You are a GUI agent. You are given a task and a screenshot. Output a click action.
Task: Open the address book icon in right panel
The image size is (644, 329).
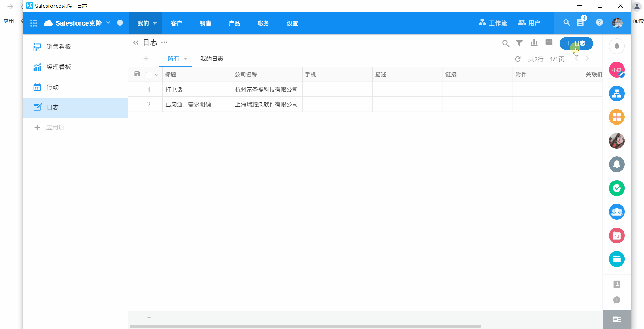pos(617,284)
